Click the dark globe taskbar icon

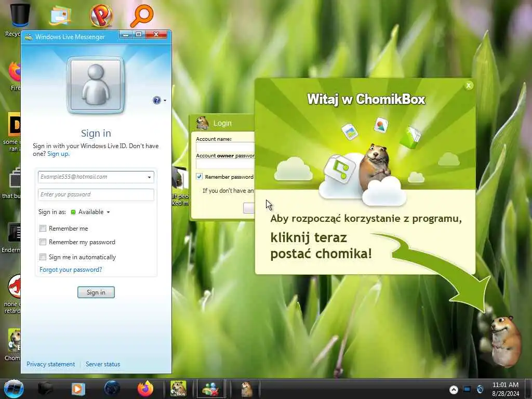tap(112, 389)
